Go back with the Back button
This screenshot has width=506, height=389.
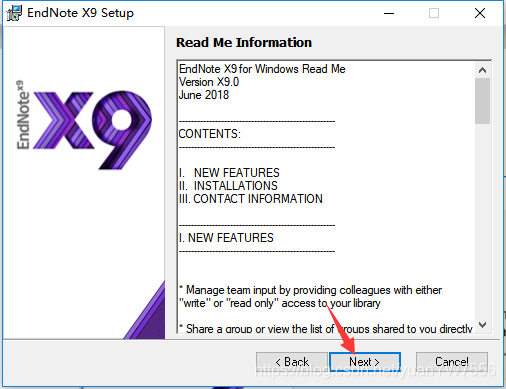(x=292, y=362)
